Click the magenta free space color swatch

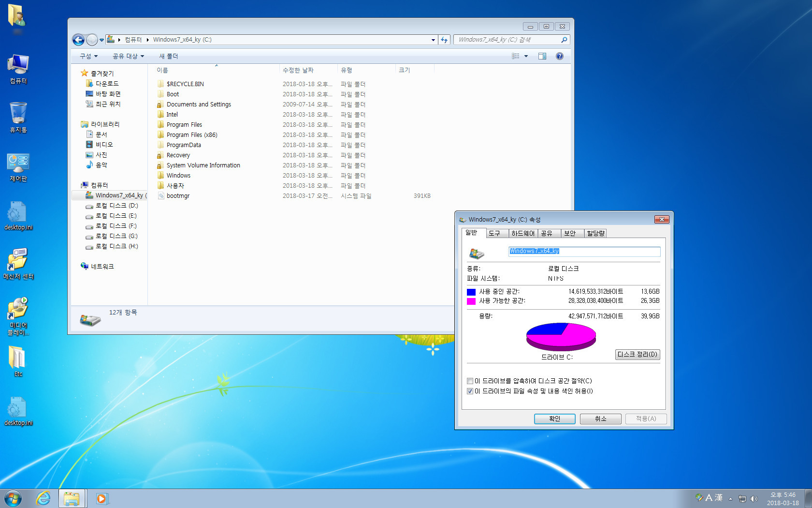471,301
